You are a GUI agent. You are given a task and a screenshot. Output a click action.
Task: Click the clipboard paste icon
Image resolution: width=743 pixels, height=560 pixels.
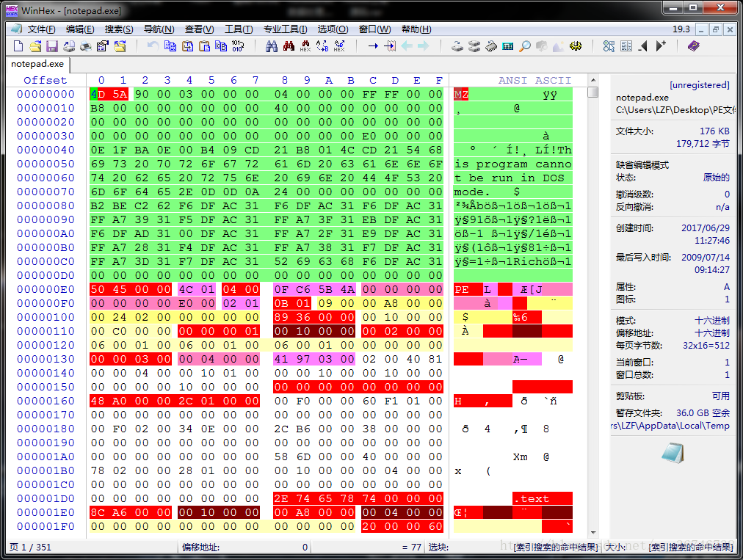[204, 46]
